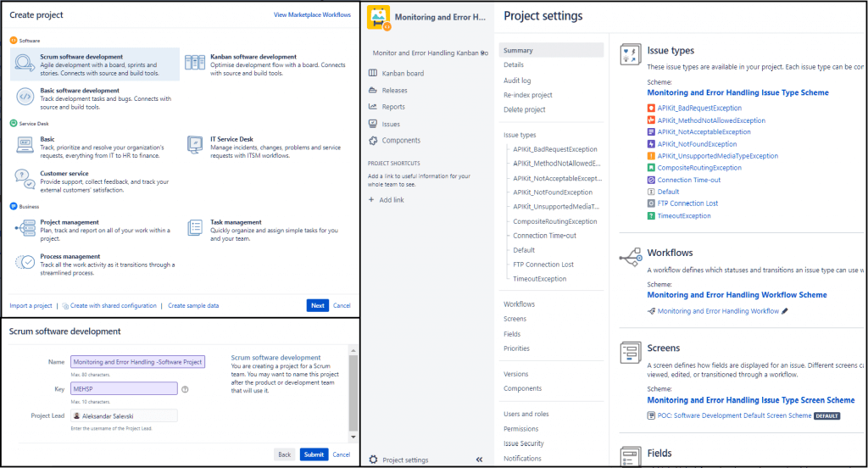The width and height of the screenshot is (868, 468).
Task: Open Monitoring and Error Handling Workflow link
Action: click(x=718, y=311)
